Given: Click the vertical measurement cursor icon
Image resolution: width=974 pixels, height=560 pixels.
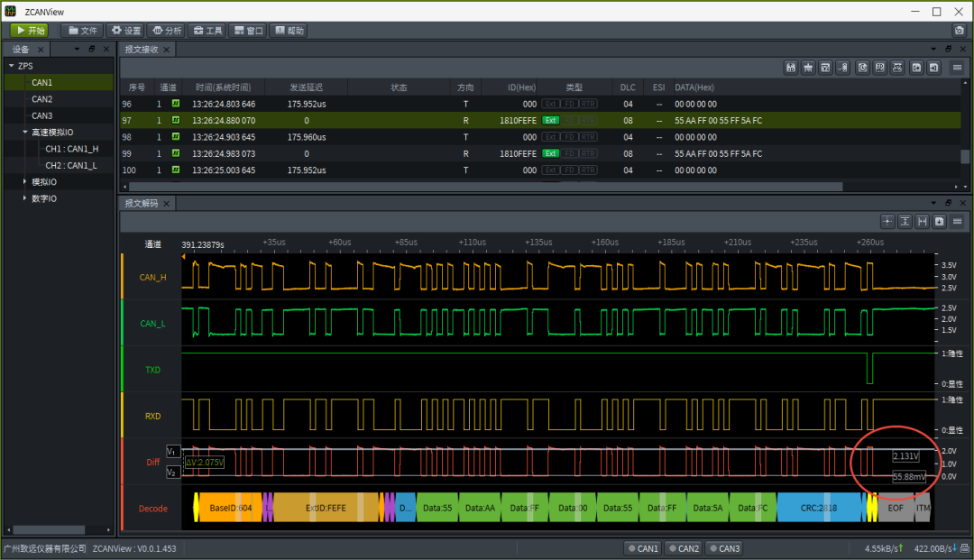Looking at the screenshot, I should point(905,222).
